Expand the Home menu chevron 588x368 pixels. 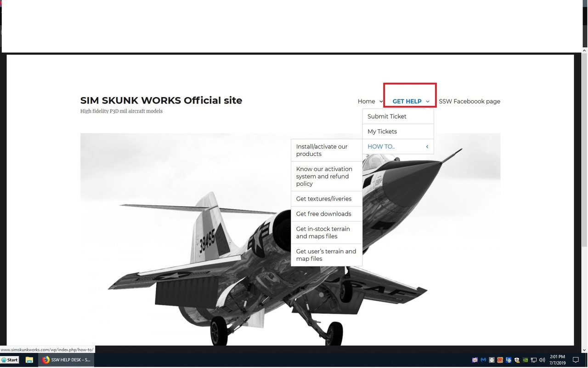click(x=381, y=102)
